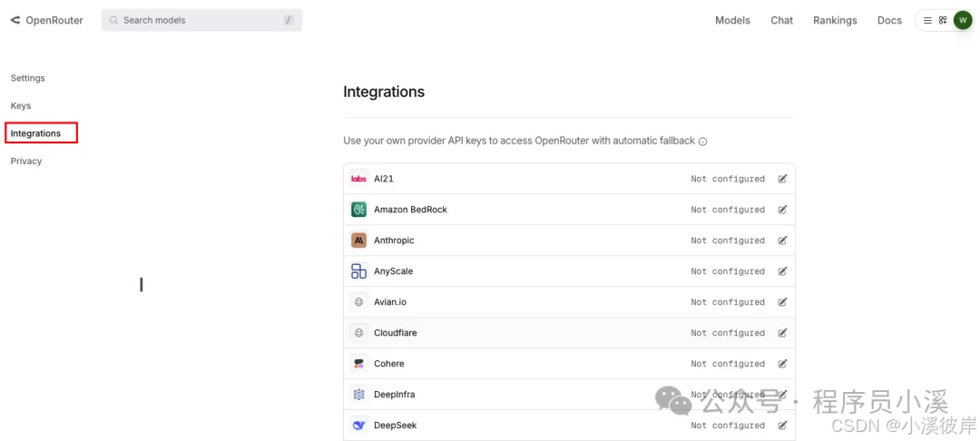This screenshot has width=980, height=441.
Task: Select Integrations in the sidebar
Action: [35, 133]
